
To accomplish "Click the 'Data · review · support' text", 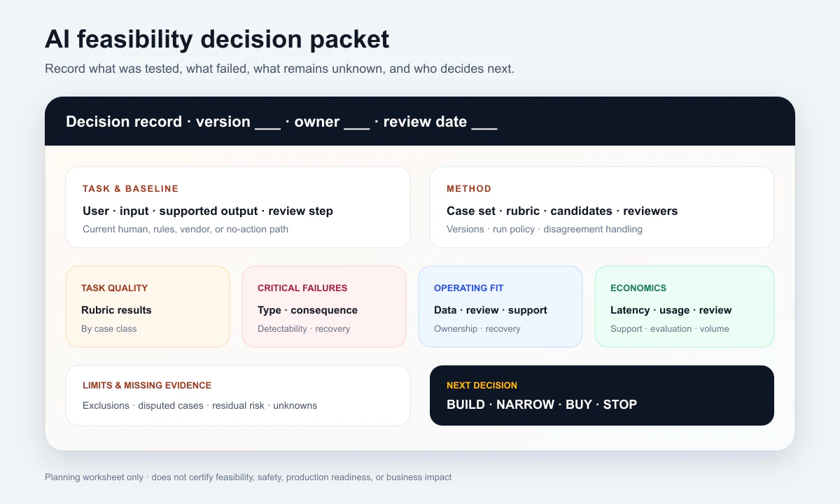I will coord(491,310).
